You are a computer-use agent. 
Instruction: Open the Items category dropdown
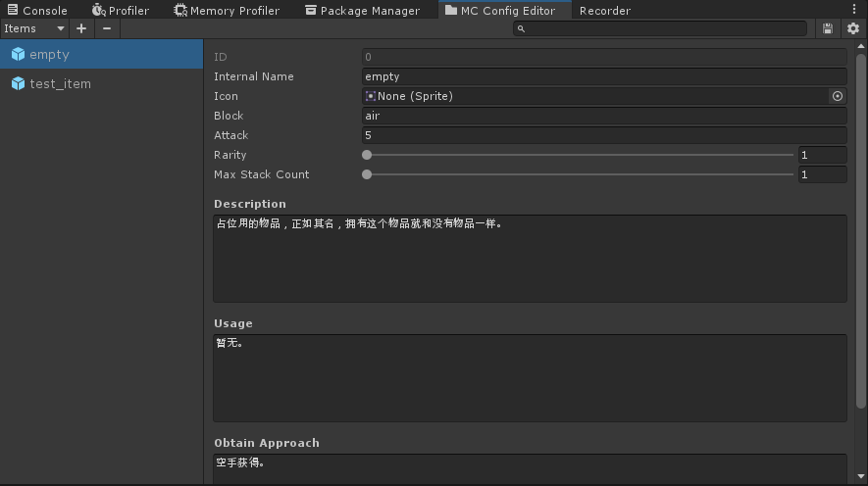click(x=33, y=28)
